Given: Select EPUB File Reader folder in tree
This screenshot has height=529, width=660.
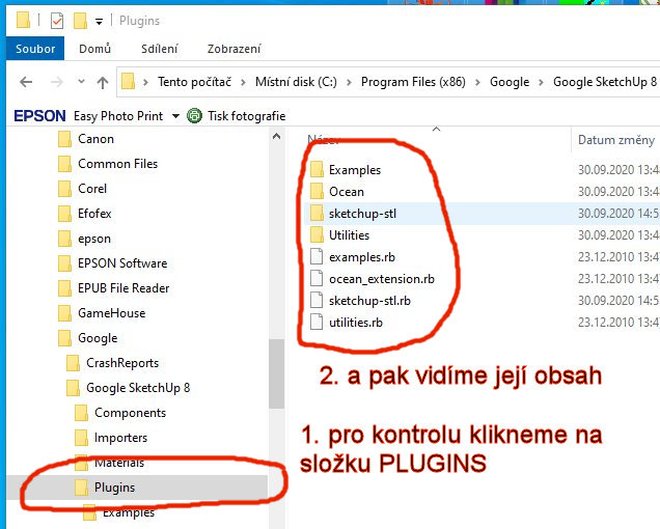Looking at the screenshot, I should pos(123,288).
